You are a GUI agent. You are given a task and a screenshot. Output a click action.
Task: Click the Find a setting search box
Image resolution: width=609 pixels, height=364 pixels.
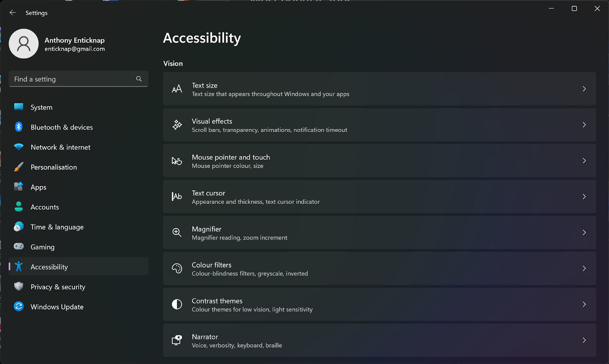(78, 79)
